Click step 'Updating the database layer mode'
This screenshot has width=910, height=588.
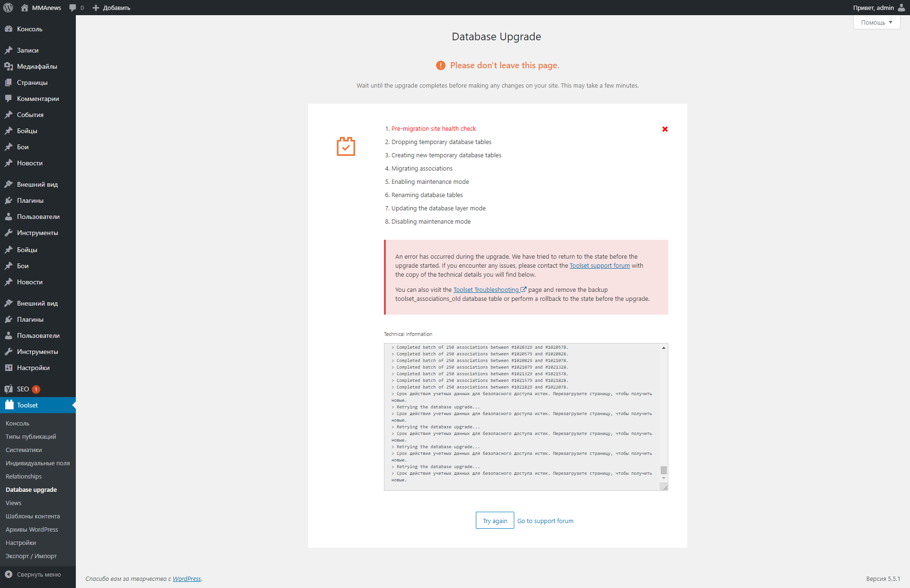pyautogui.click(x=438, y=208)
